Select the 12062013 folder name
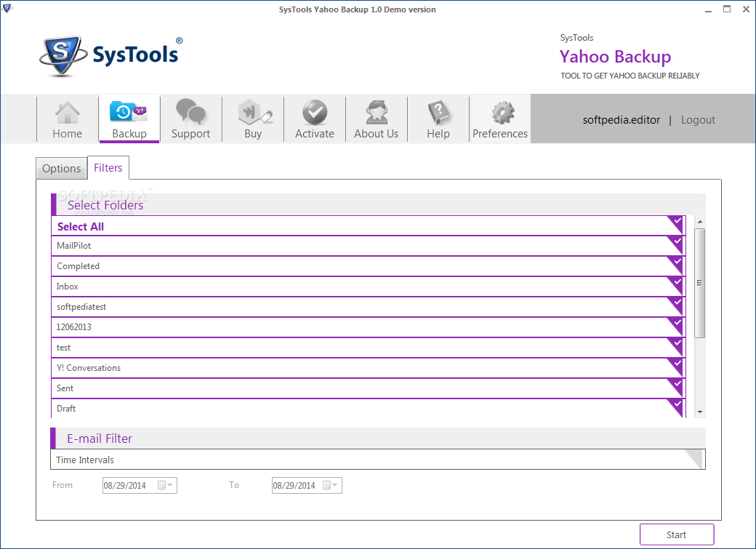The width and height of the screenshot is (756, 549). coord(73,327)
